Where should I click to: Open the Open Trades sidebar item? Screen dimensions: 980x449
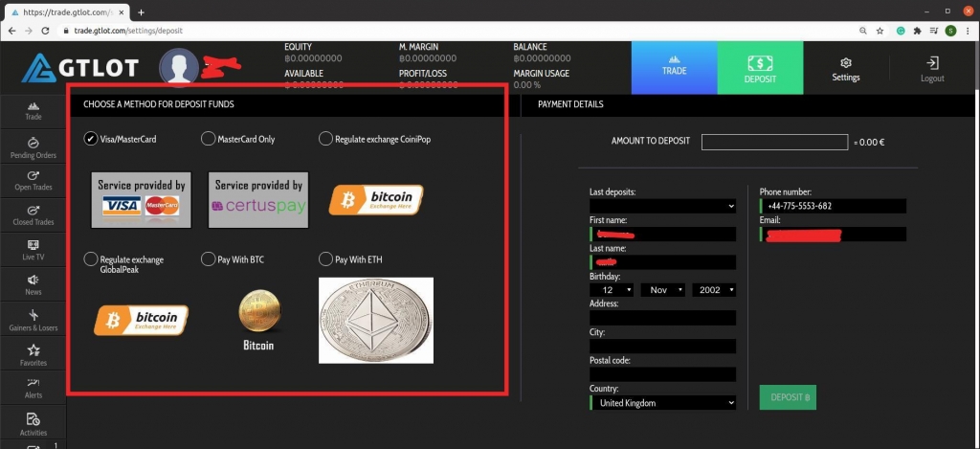click(x=33, y=181)
